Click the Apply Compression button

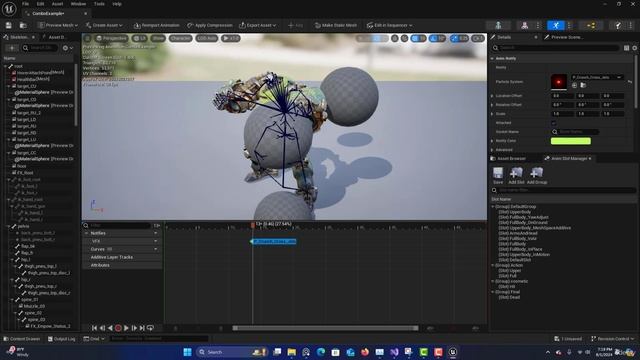210,25
